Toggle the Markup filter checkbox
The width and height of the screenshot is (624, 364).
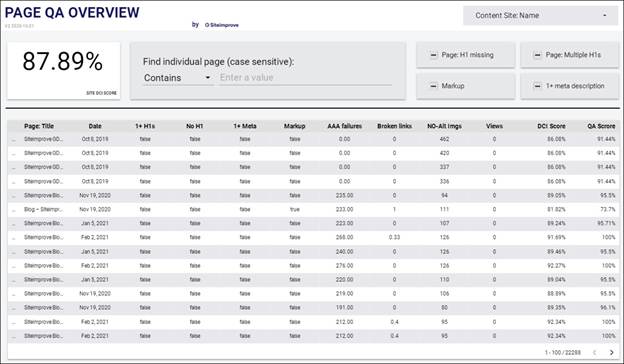click(434, 86)
